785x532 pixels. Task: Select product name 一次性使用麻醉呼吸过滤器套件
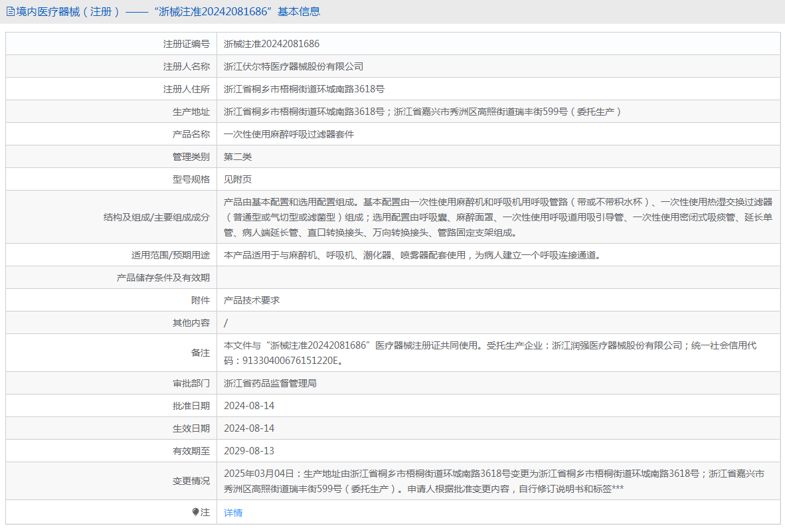click(289, 134)
